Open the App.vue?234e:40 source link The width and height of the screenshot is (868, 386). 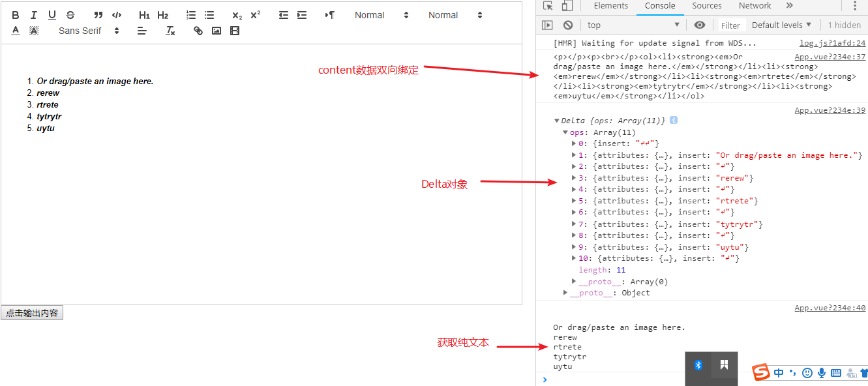click(830, 308)
